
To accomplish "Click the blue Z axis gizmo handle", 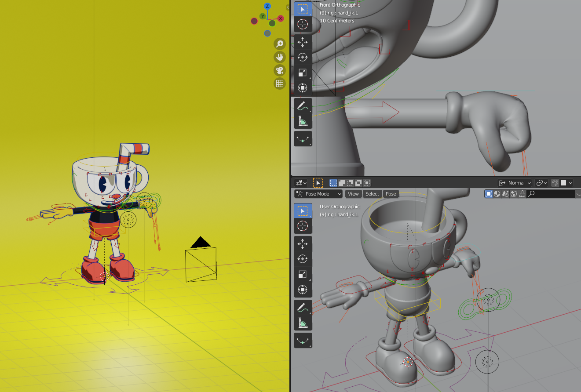I will (x=267, y=6).
